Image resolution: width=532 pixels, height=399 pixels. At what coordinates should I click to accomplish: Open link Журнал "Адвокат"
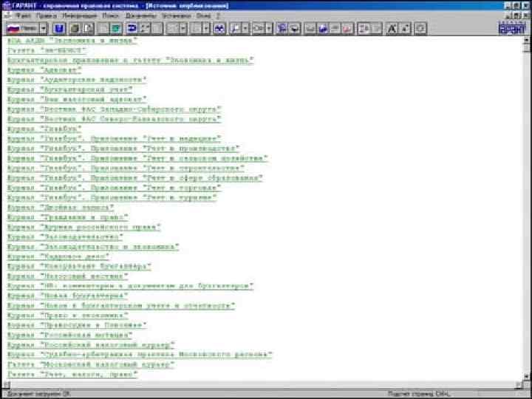coord(44,70)
